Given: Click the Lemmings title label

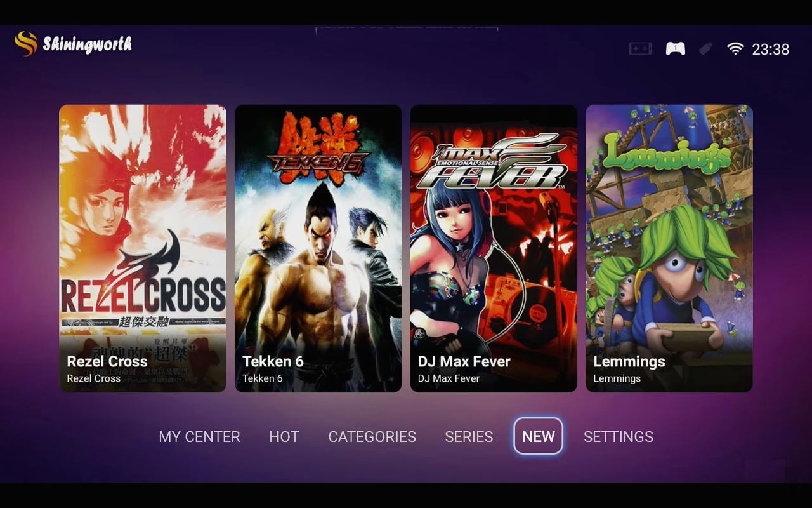Looking at the screenshot, I should pos(629,361).
